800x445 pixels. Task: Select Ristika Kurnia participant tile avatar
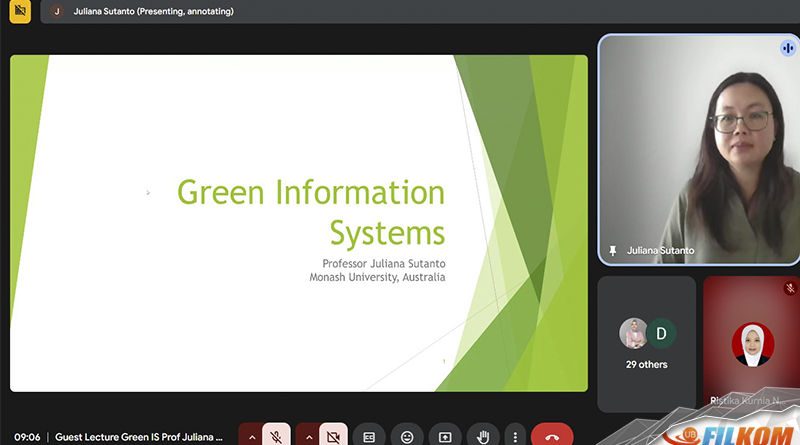(x=753, y=344)
